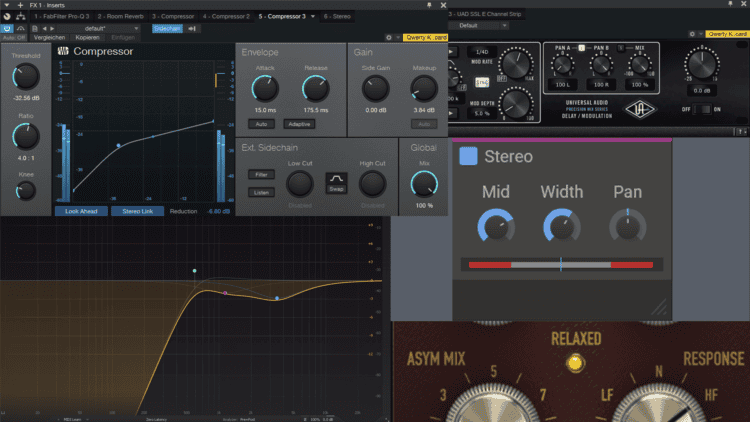Toggle the plugin power (activate) button
This screenshot has height=422, width=750.
click(x=7, y=29)
